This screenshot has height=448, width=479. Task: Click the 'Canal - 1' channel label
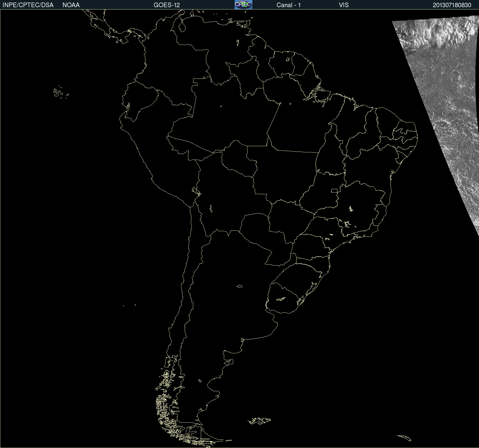pos(289,5)
